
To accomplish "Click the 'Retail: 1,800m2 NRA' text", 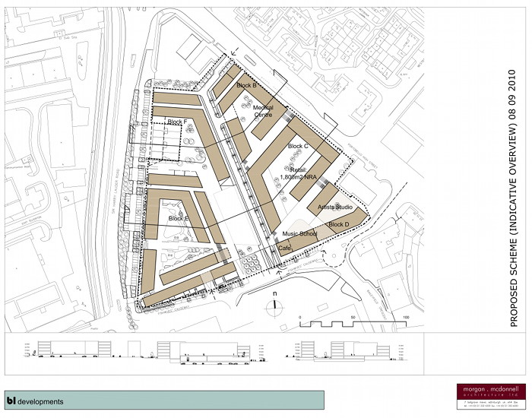I will tap(299, 173).
